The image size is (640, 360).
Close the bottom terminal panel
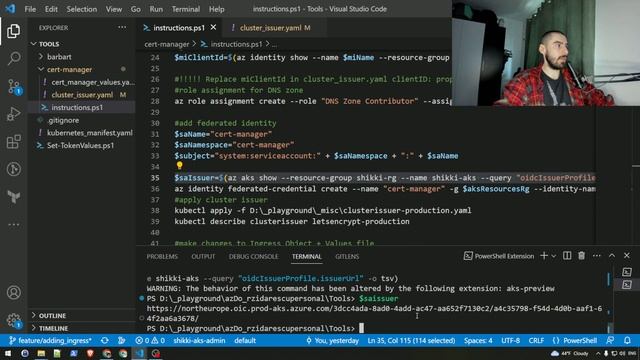627,256
